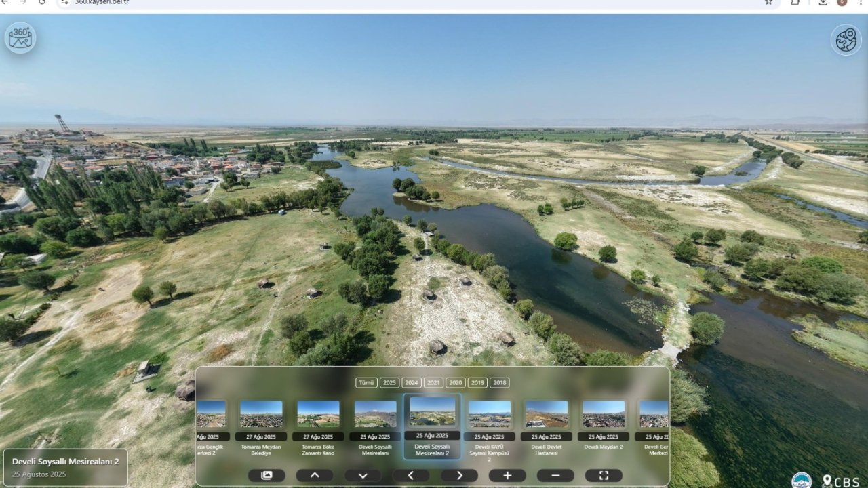Enable the 2024 year filter
The height and width of the screenshot is (488, 868).
click(410, 382)
